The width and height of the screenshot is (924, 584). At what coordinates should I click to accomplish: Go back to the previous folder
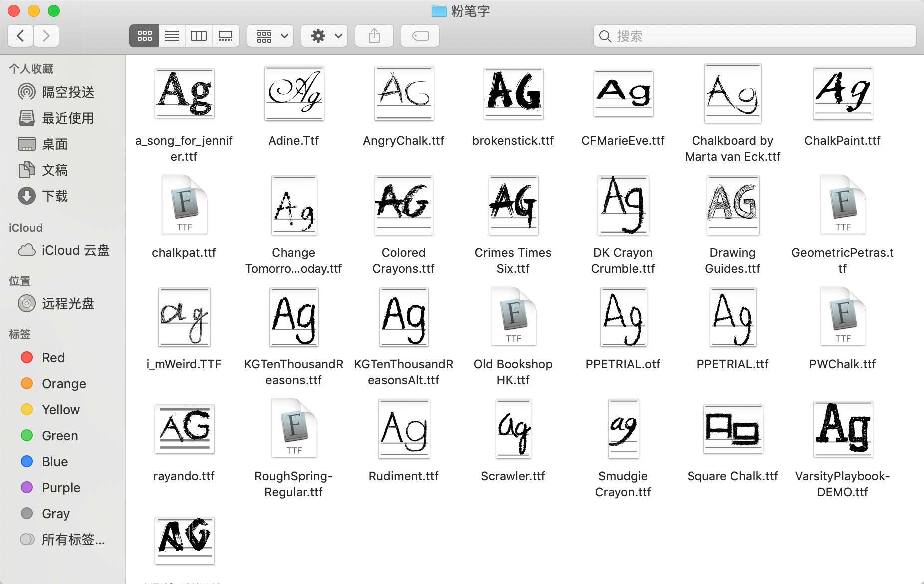tap(21, 36)
